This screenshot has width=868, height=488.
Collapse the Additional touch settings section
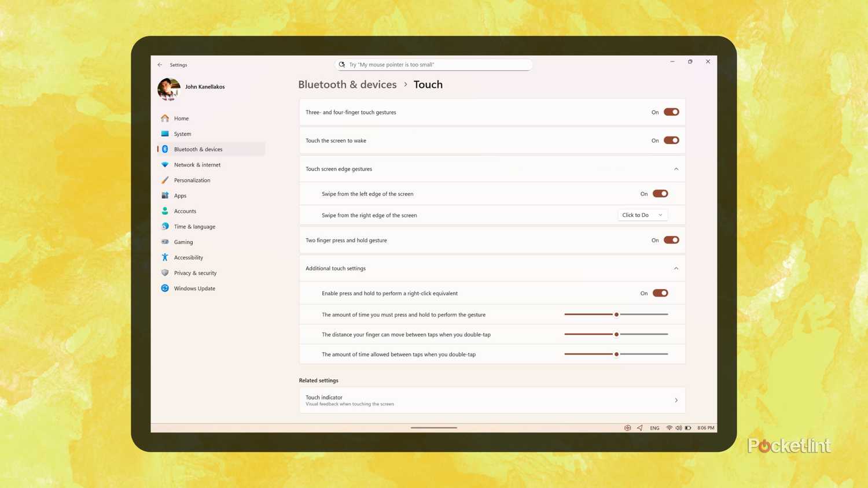coord(676,268)
